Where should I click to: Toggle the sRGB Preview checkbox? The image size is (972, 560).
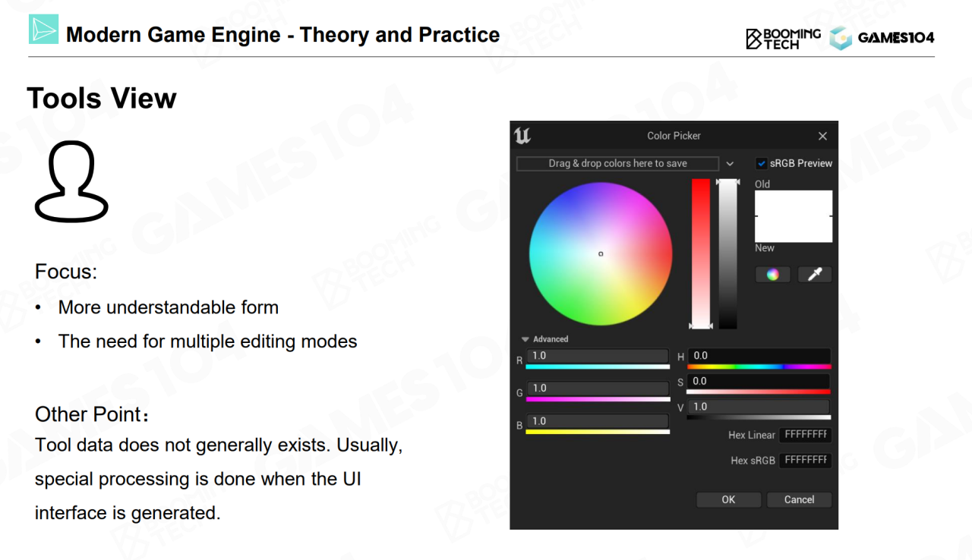(x=762, y=163)
